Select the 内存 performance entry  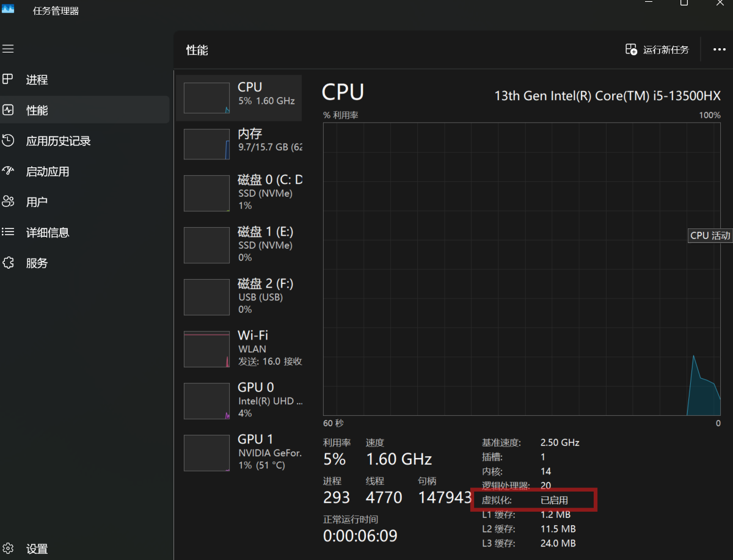[x=239, y=143]
